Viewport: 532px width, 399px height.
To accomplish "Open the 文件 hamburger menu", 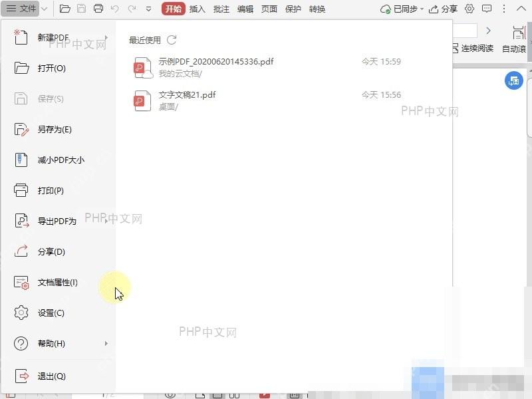I will click(21, 9).
